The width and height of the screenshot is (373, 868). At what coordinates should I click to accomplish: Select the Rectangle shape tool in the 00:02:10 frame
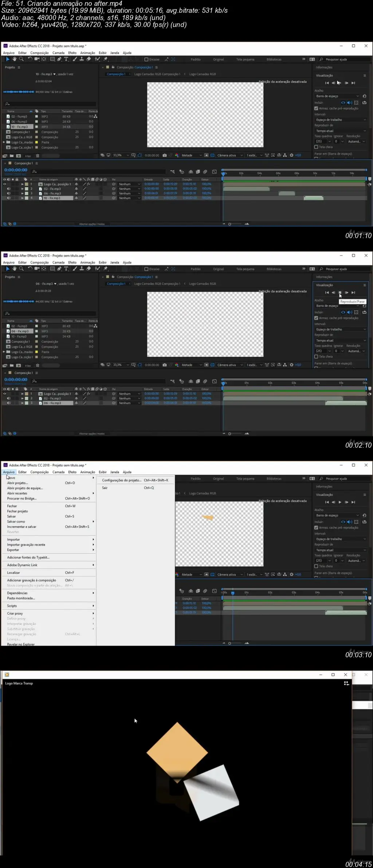(52, 269)
